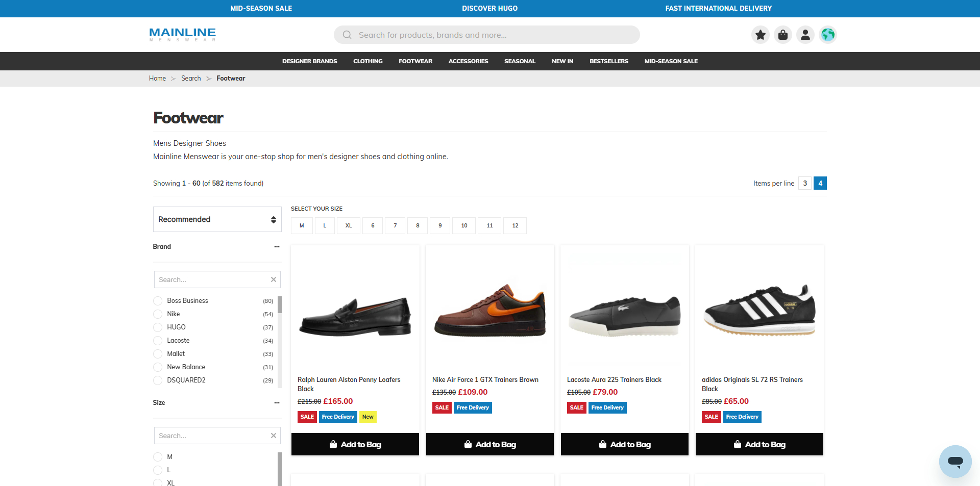980x486 pixels.
Task: Open the Recommended sort dropdown
Action: (x=217, y=219)
